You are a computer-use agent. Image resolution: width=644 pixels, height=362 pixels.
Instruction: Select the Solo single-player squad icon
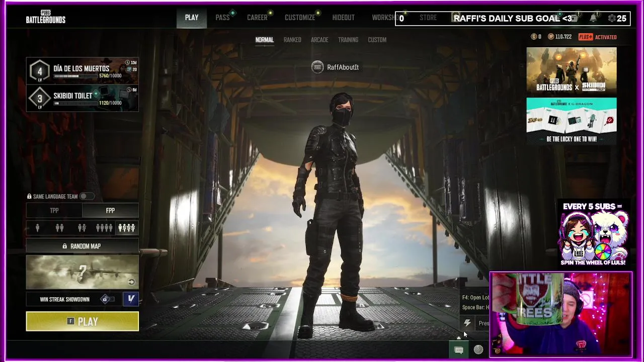37,228
